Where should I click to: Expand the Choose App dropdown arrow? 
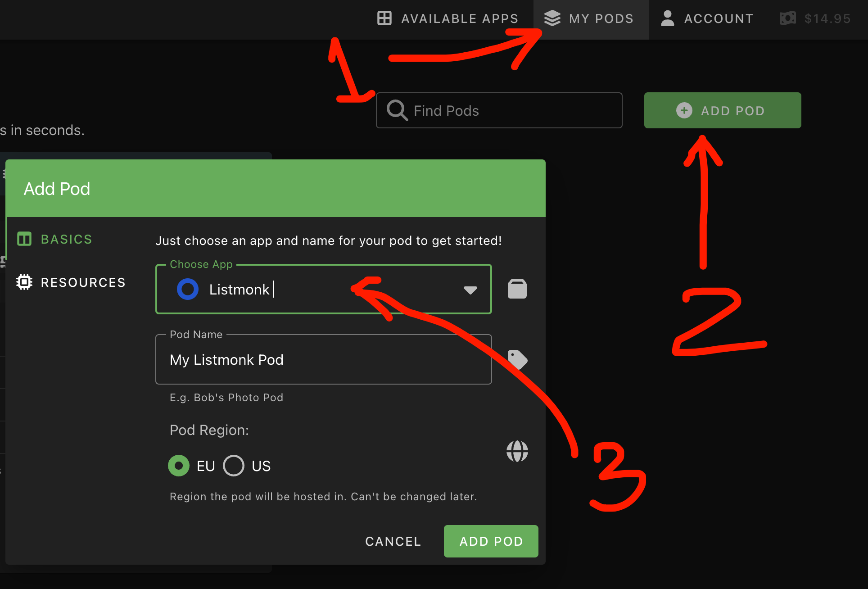470,290
